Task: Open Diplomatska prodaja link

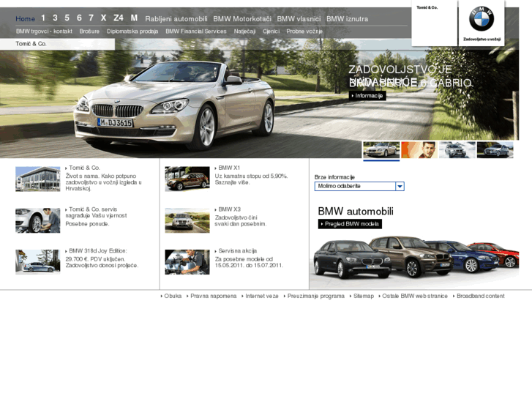Action: pyautogui.click(x=132, y=31)
